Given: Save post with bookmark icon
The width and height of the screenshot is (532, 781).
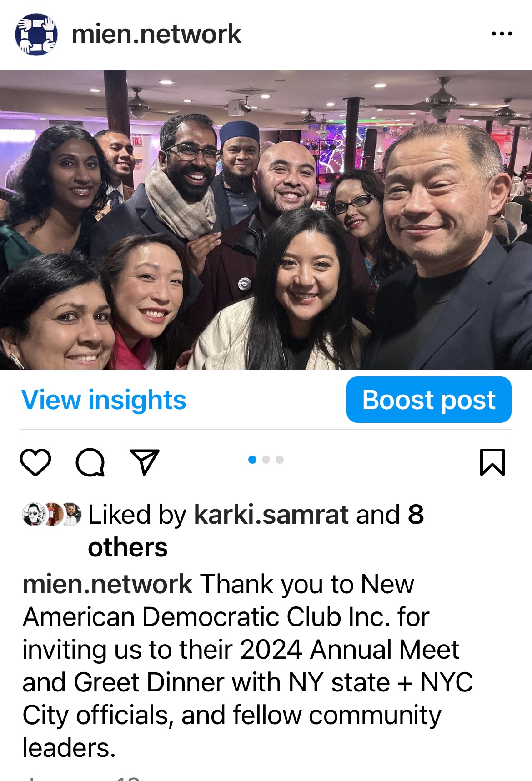Looking at the screenshot, I should pyautogui.click(x=492, y=462).
